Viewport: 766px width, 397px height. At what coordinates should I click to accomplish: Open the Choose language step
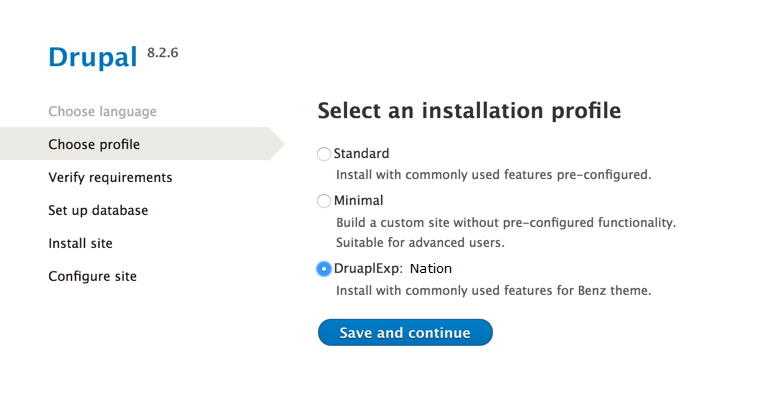point(102,111)
